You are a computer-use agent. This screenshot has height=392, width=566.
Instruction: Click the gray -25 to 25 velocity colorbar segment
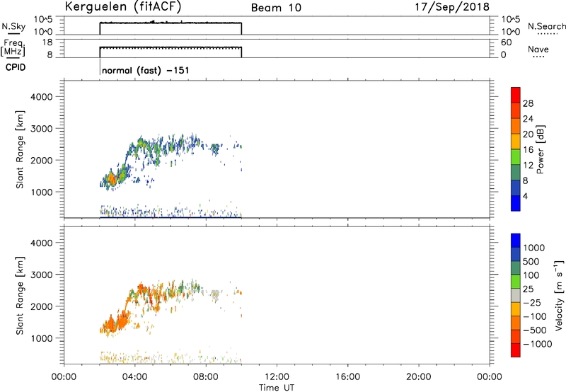pyautogui.click(x=516, y=295)
